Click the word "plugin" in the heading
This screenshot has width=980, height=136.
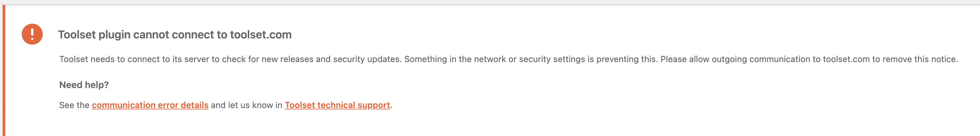coord(114,35)
